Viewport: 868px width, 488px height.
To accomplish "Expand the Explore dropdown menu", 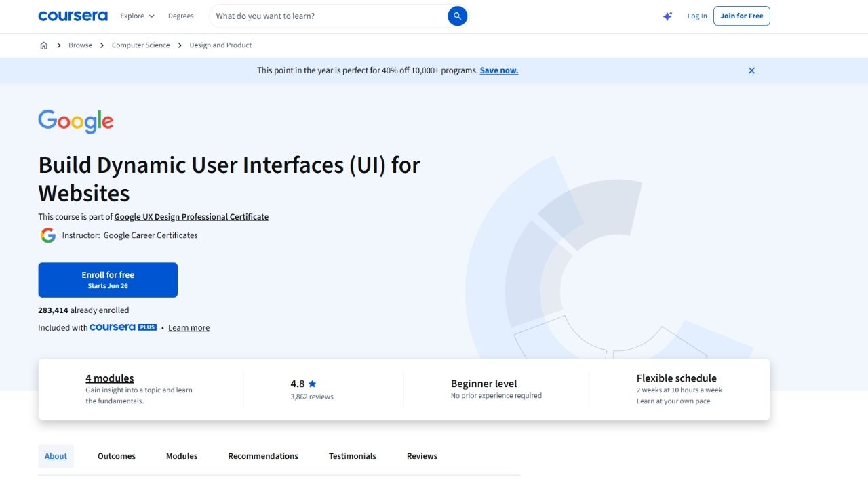I will pyautogui.click(x=138, y=16).
